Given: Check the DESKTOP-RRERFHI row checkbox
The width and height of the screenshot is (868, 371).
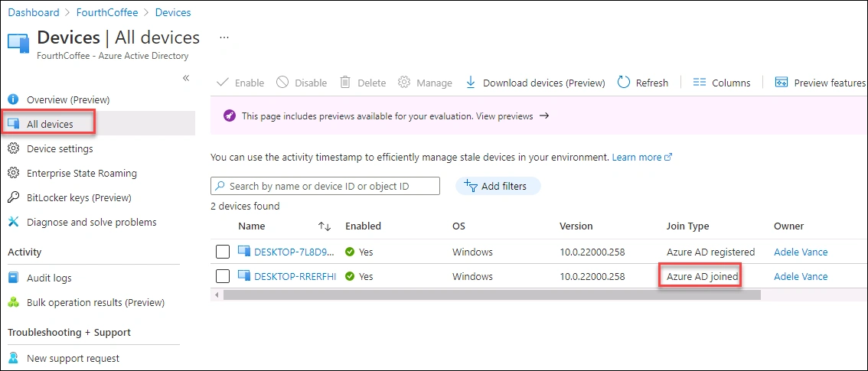Looking at the screenshot, I should point(223,276).
